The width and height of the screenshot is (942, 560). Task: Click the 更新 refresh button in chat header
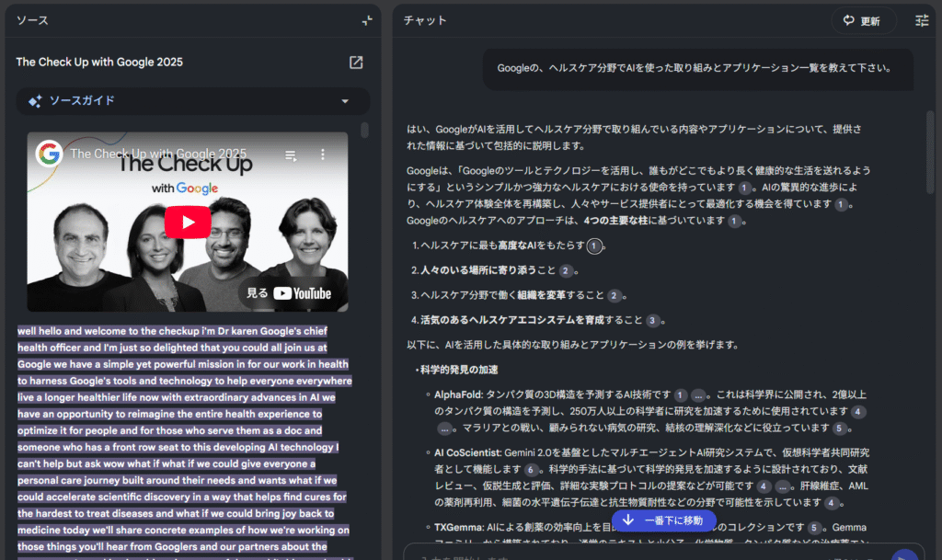(863, 21)
